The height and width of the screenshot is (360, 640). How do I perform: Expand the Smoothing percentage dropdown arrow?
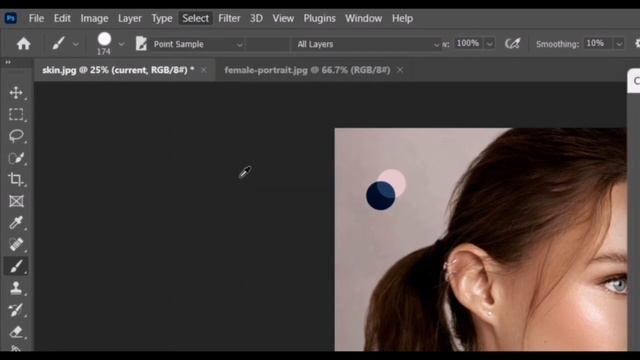(x=619, y=44)
